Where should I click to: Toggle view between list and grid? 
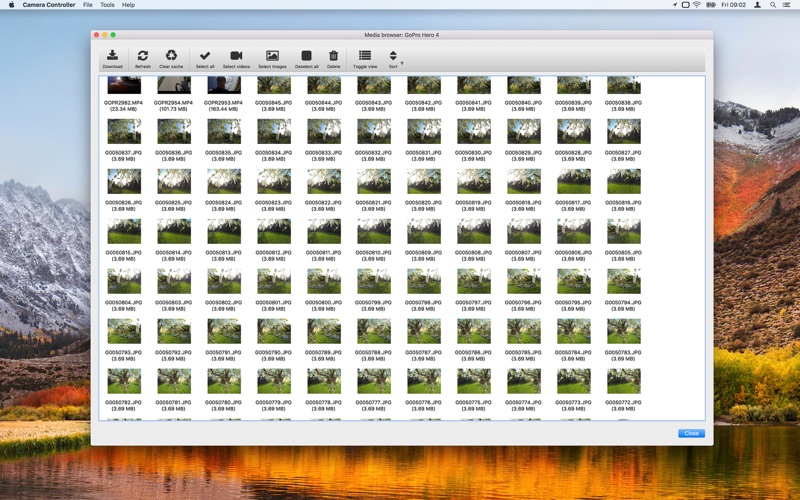pyautogui.click(x=365, y=56)
